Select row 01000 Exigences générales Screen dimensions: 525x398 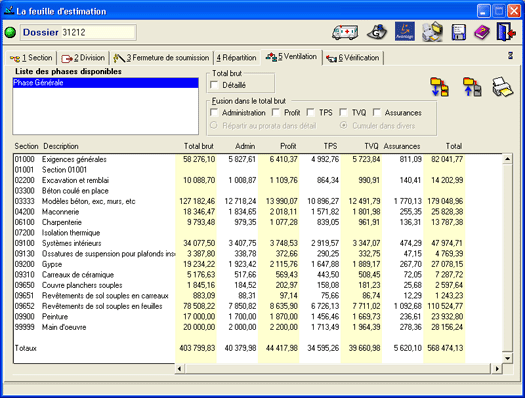click(239, 159)
